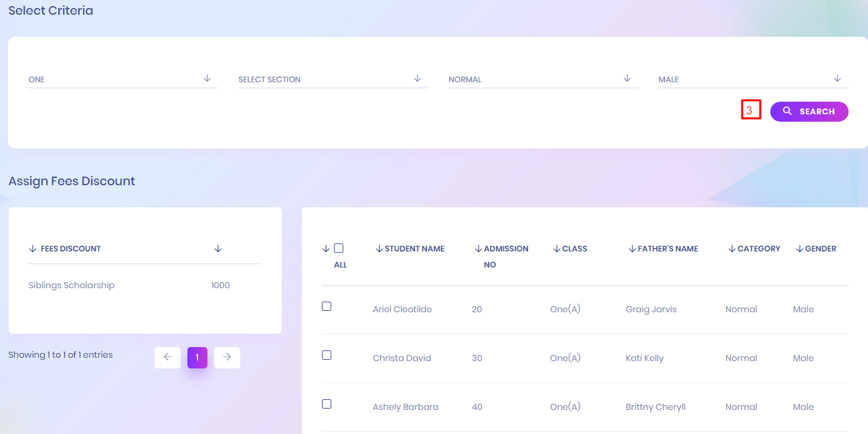Viewport: 868px width, 434px height.
Task: Enable checkbox for Ashely Barbara
Action: click(327, 404)
